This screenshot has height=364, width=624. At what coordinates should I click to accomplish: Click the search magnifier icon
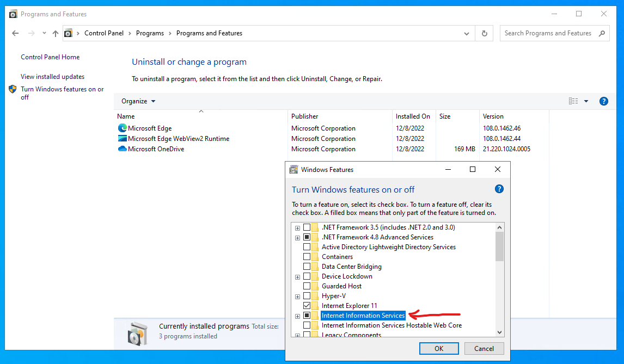point(602,33)
